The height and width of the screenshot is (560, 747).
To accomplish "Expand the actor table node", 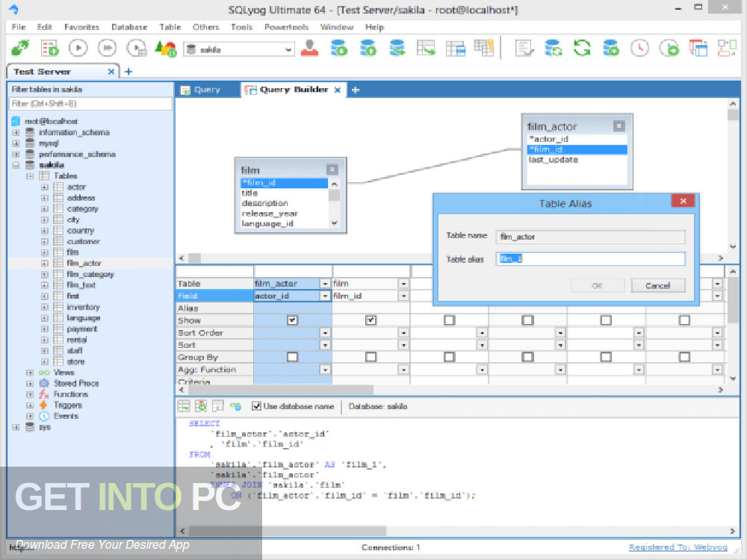I will click(x=44, y=187).
